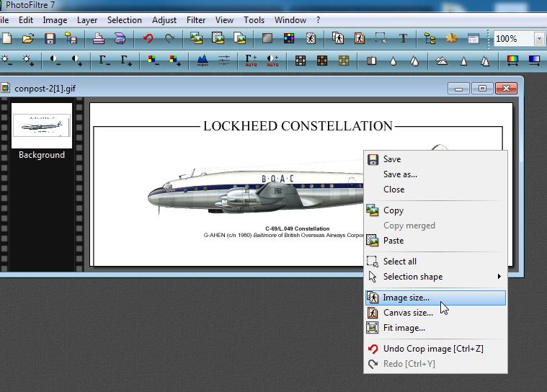Choose Fit image... in context menu
Image resolution: width=547 pixels, height=392 pixels.
point(435,328)
